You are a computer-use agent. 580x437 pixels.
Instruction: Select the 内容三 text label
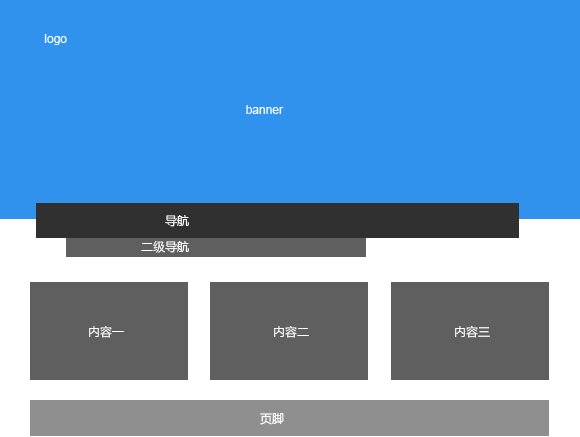(472, 332)
